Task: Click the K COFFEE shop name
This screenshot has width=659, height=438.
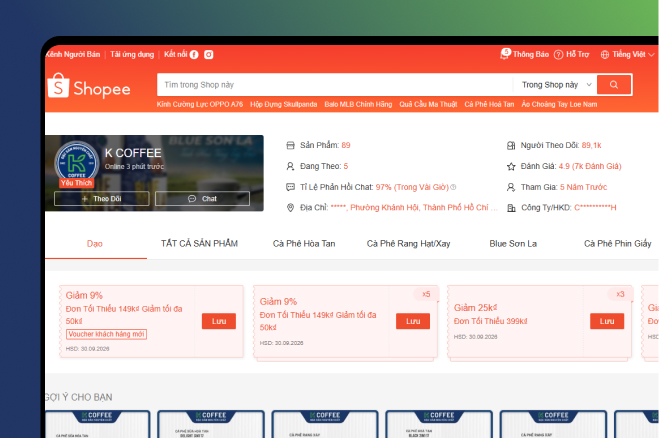Action: click(x=133, y=153)
